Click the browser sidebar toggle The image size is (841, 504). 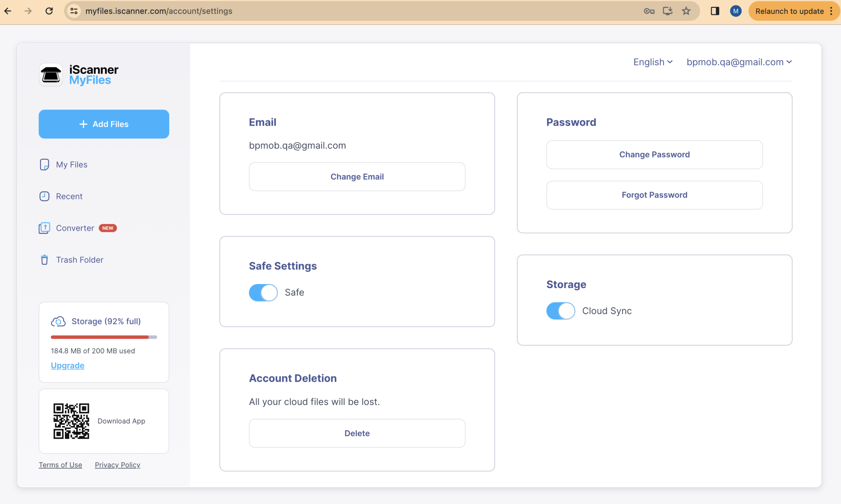pyautogui.click(x=715, y=11)
